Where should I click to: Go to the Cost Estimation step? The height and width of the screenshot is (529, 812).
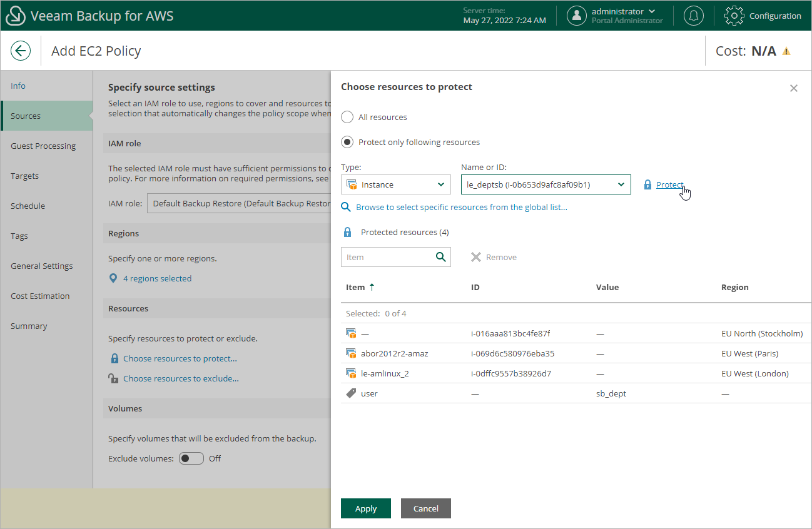tap(41, 296)
